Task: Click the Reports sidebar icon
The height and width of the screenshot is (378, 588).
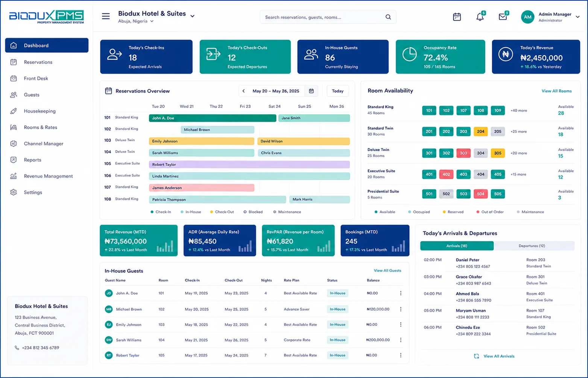Action: (14, 160)
